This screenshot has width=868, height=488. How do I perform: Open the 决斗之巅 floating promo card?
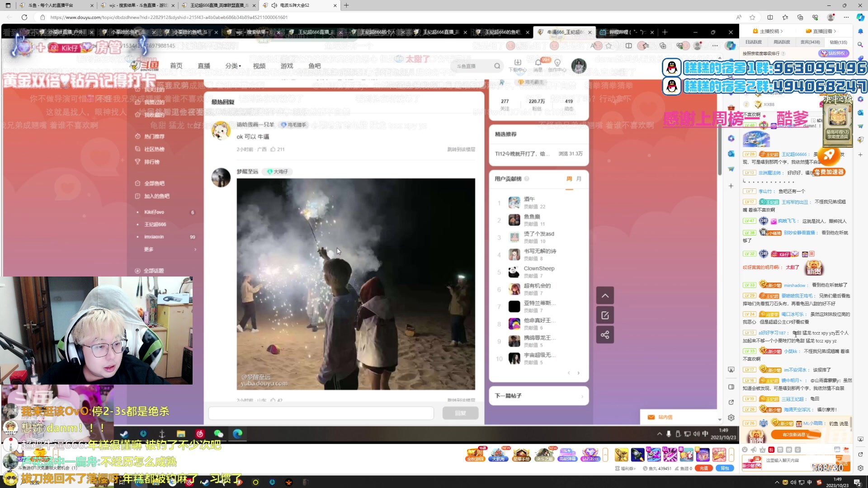click(838, 121)
